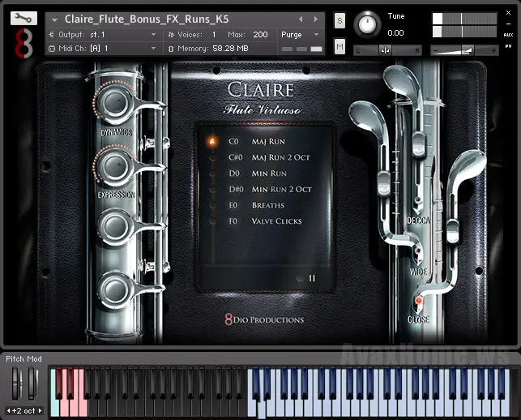Toggle the II page indicator light
This screenshot has width=521, height=420.
[x=300, y=279]
